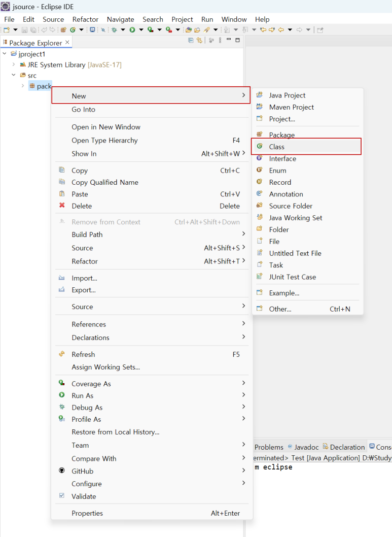
Task: Select Package in the New submenu
Action: pyautogui.click(x=307, y=135)
